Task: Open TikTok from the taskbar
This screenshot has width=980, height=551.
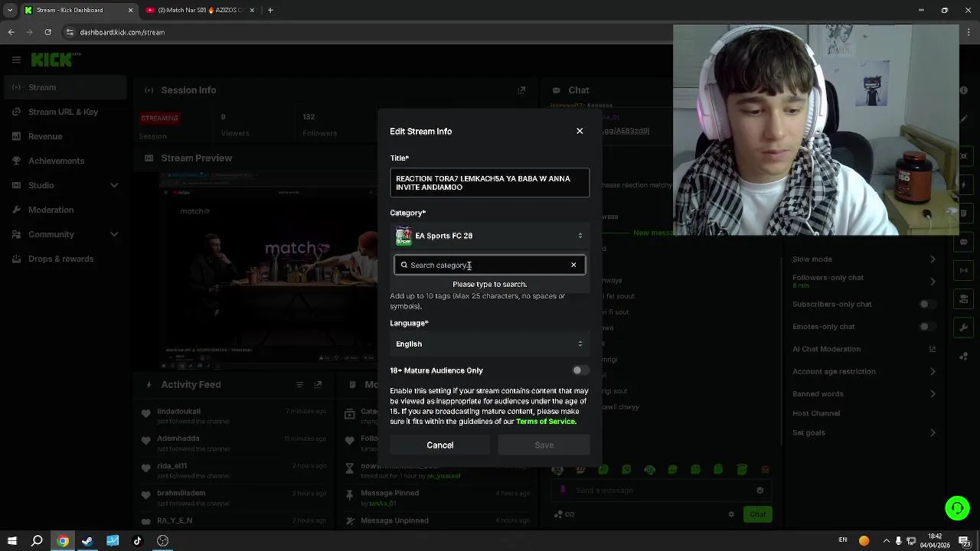Action: pyautogui.click(x=138, y=541)
